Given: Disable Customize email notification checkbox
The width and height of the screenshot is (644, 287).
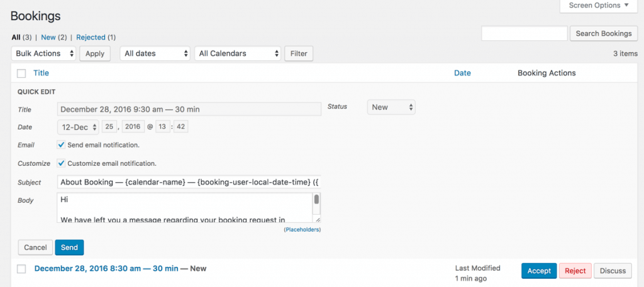Looking at the screenshot, I should 61,163.
